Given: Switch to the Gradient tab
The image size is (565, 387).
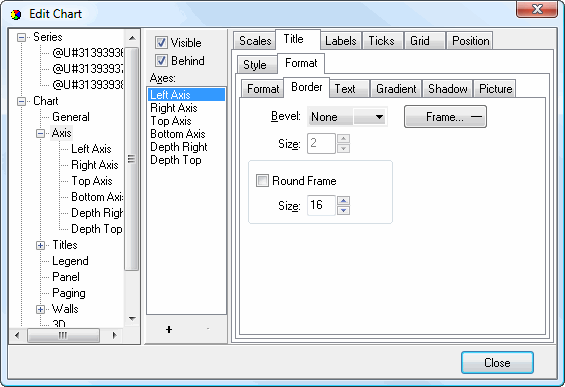Looking at the screenshot, I should click(x=396, y=89).
